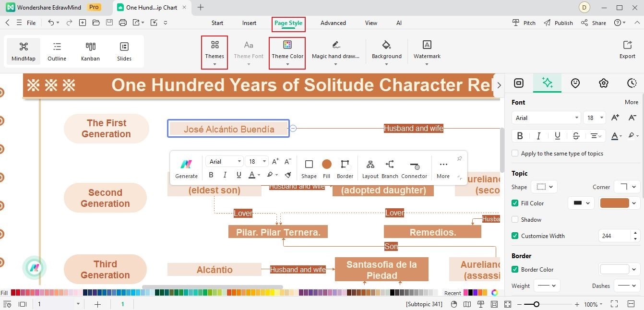
Task: Toggle Underline in the right Font panel
Action: 557,136
